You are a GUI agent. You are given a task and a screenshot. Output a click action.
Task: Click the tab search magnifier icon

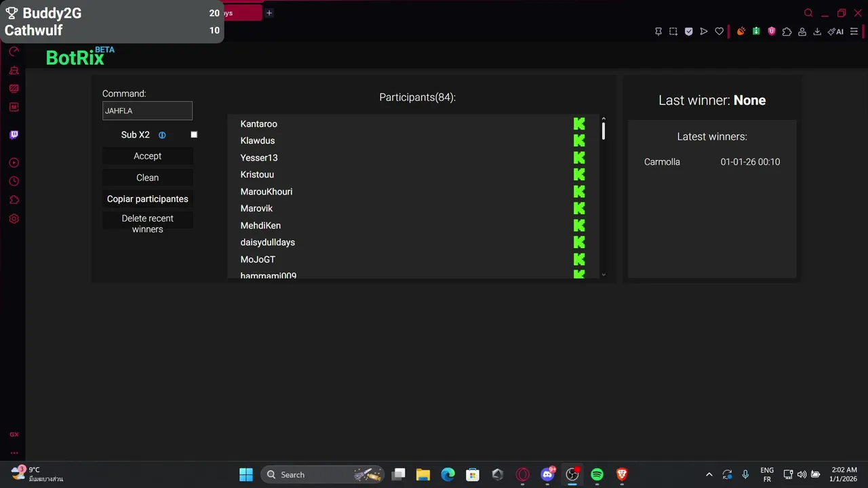pos(808,13)
